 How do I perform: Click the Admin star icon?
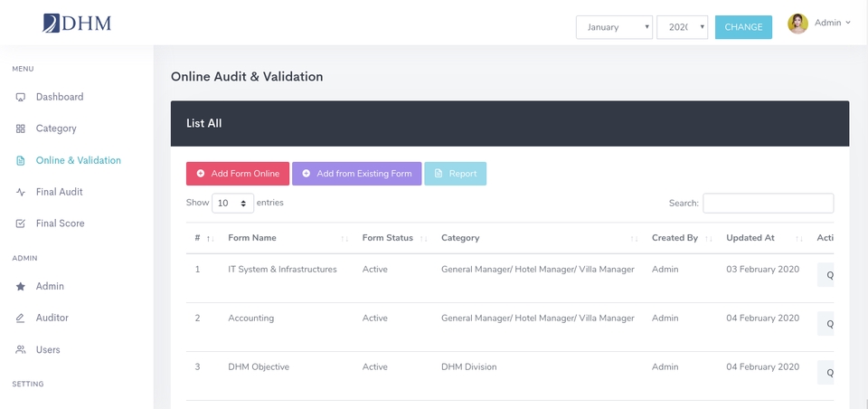click(x=21, y=287)
